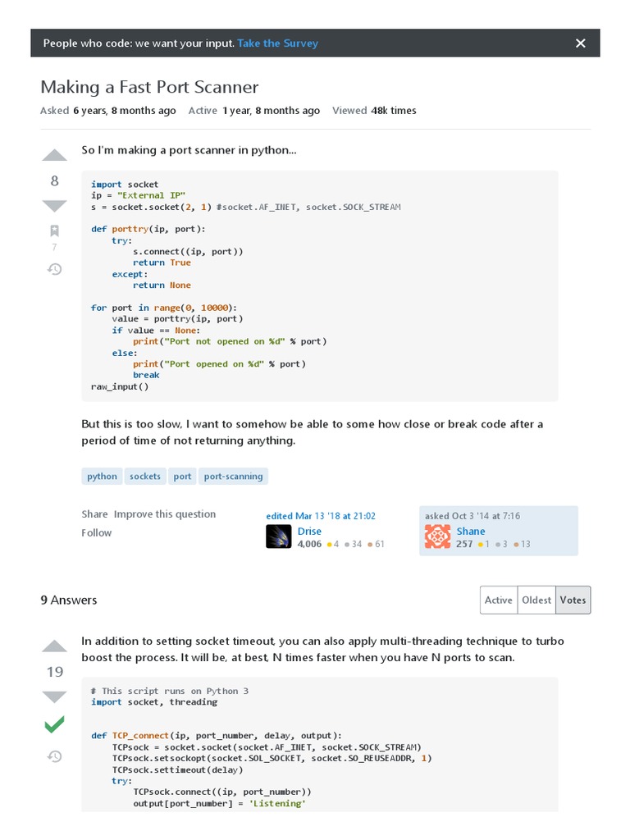Viewport: 630px width, 840px height.
Task: Downvote the port scanner question
Action: pos(54,205)
